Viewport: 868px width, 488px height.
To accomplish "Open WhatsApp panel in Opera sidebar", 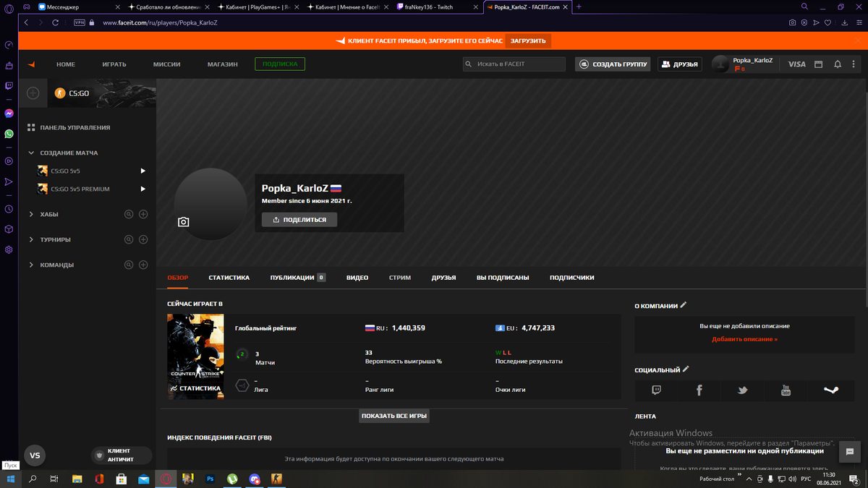I will (x=9, y=134).
